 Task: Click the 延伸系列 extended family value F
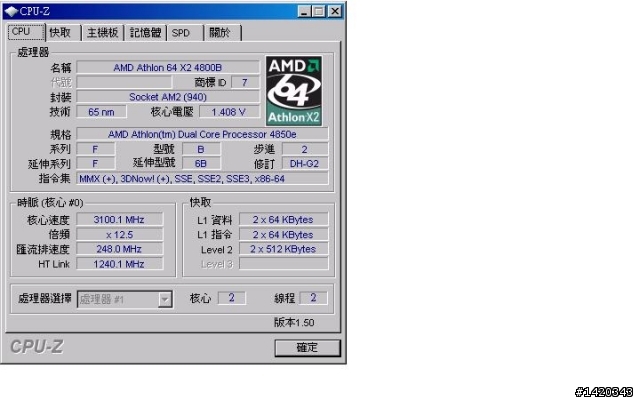(x=96, y=164)
